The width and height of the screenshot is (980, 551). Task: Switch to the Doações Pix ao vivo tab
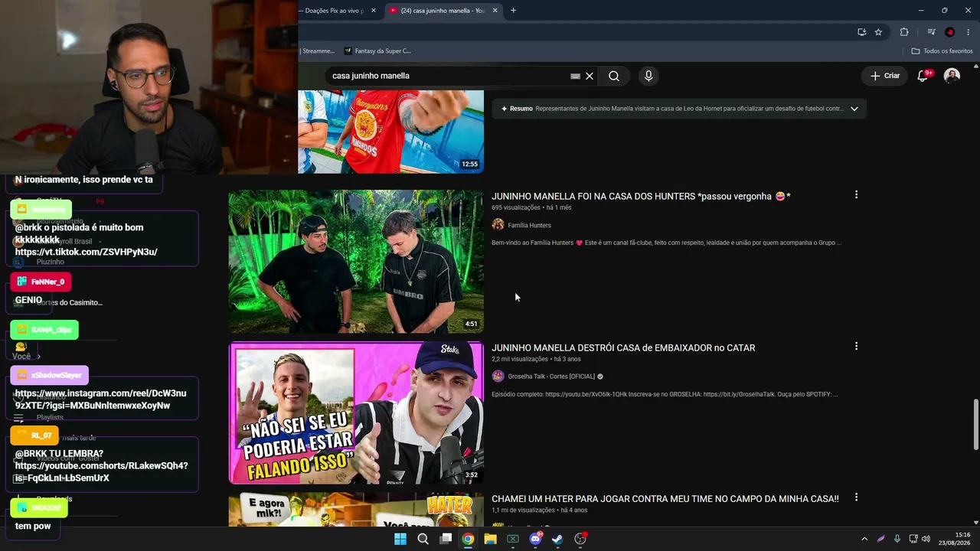coord(334,11)
